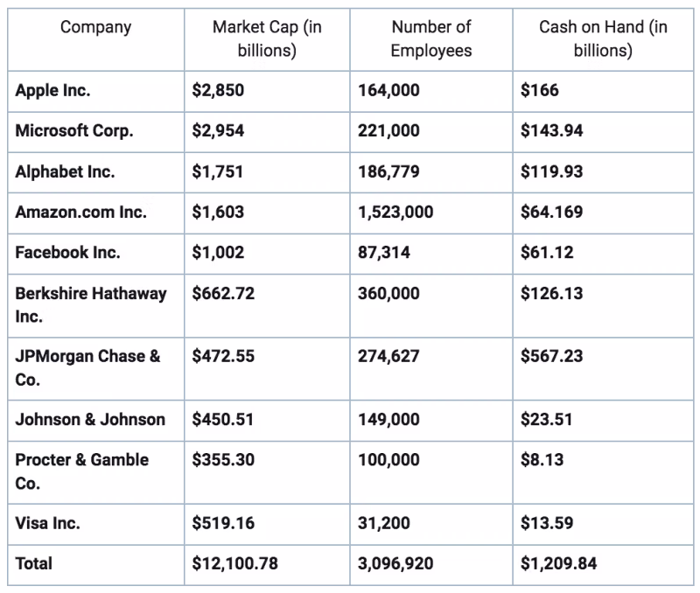
Task: Click the 3,096,920 total employees cell
Action: [x=395, y=564]
